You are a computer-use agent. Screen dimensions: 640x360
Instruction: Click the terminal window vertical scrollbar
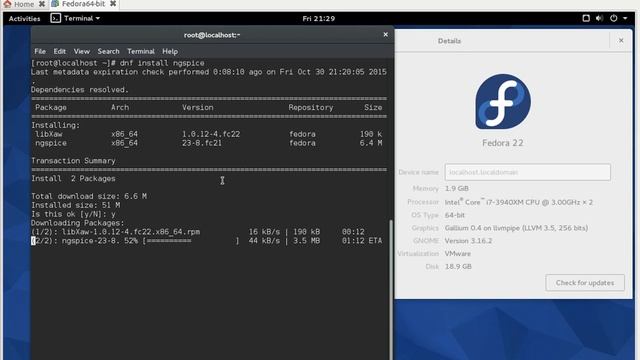[391, 290]
